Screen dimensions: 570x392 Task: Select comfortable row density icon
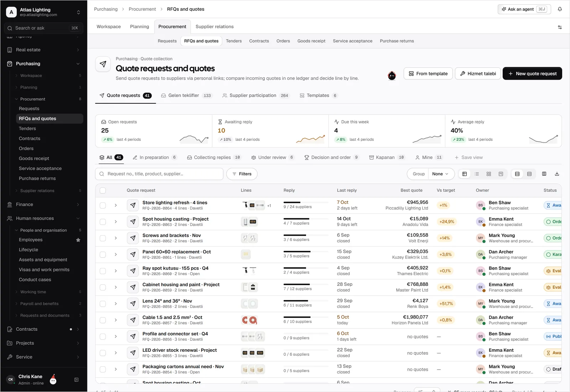tap(517, 174)
